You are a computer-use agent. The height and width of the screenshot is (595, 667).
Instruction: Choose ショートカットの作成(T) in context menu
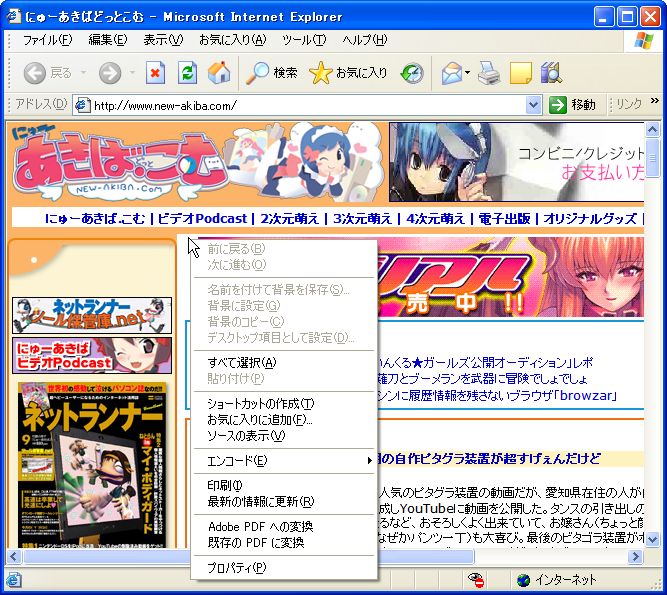pos(284,404)
